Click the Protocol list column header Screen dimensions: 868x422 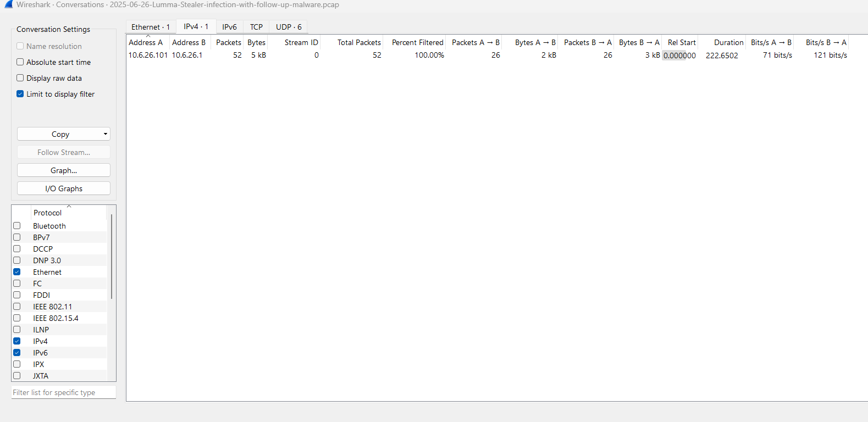[x=69, y=213]
